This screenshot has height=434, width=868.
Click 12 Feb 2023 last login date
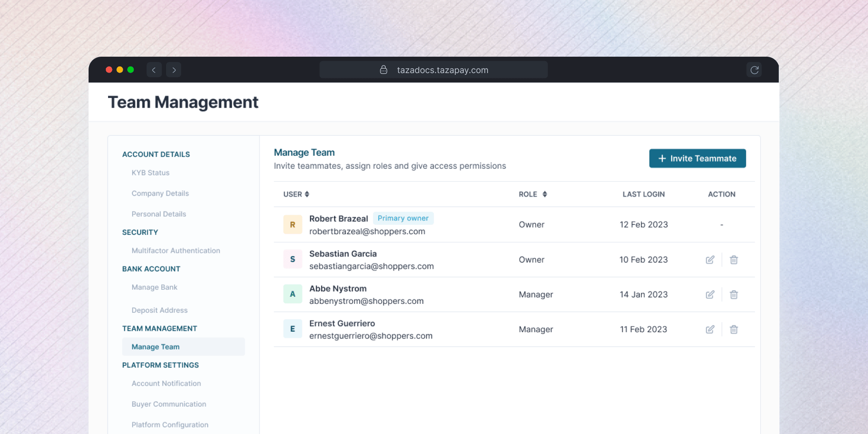tap(643, 225)
